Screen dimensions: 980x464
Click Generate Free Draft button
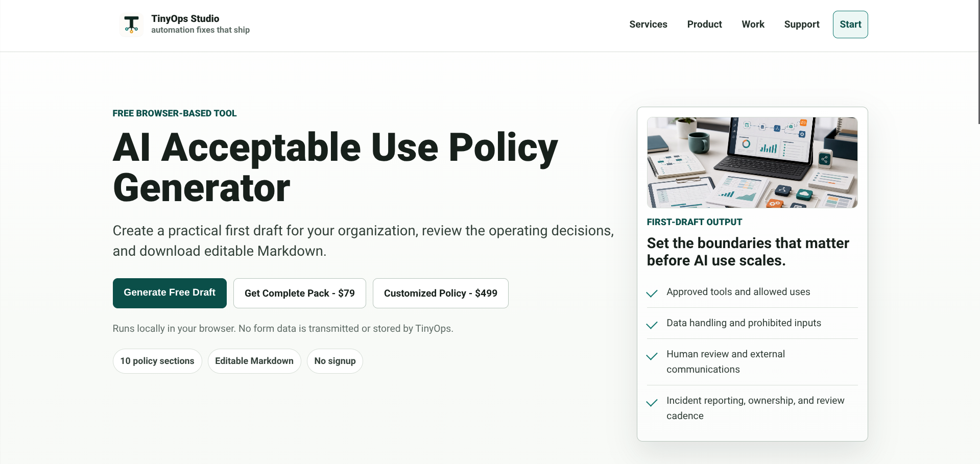[170, 293]
